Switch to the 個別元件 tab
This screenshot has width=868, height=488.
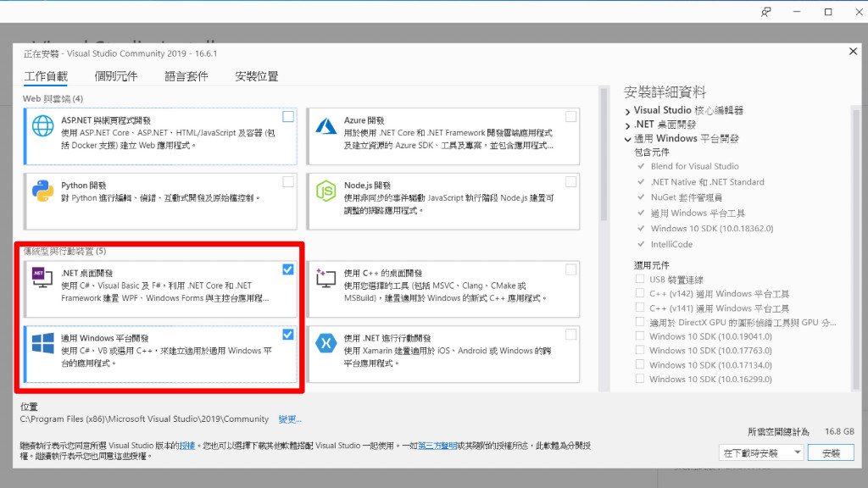[x=115, y=76]
